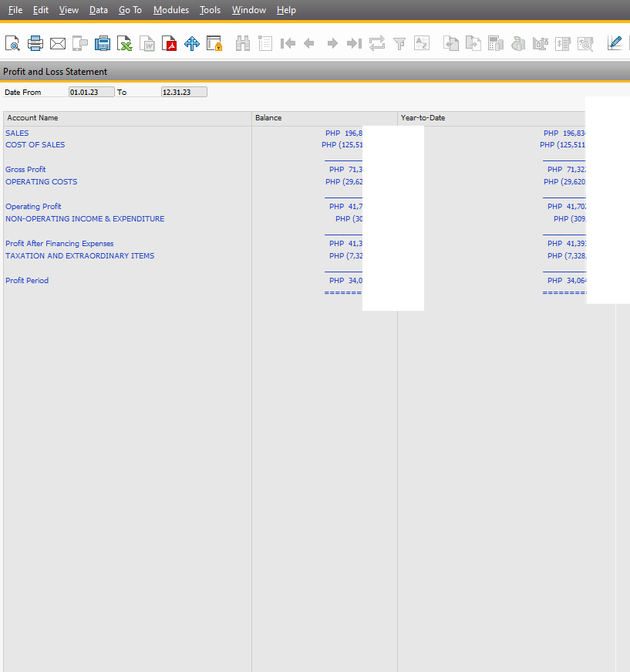Click the Launch Application arrows icon
This screenshot has height=672, width=630.
click(192, 43)
